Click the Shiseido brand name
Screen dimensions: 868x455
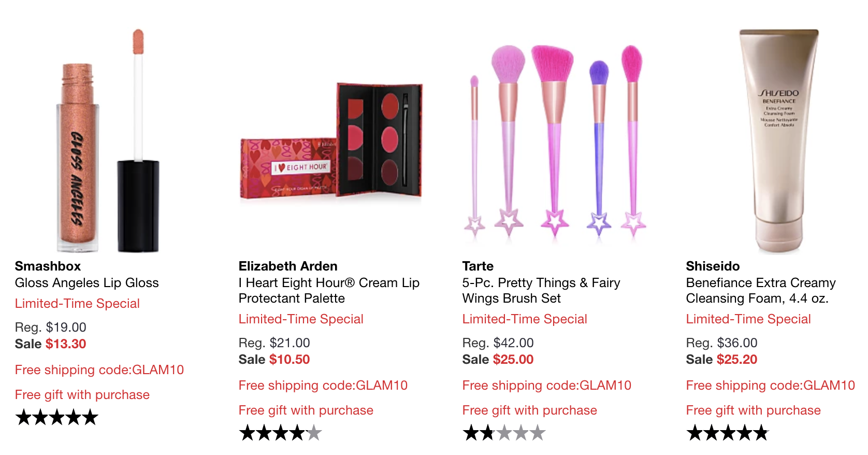tap(713, 266)
